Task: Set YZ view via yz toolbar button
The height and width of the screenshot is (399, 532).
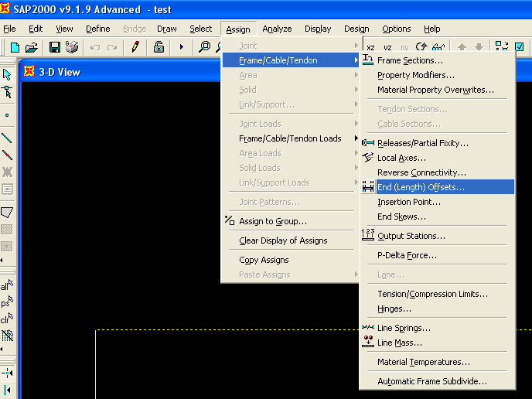Action: 388,47
